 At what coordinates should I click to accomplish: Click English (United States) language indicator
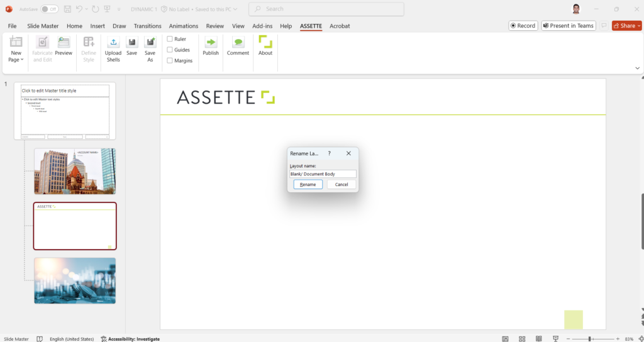click(x=72, y=339)
